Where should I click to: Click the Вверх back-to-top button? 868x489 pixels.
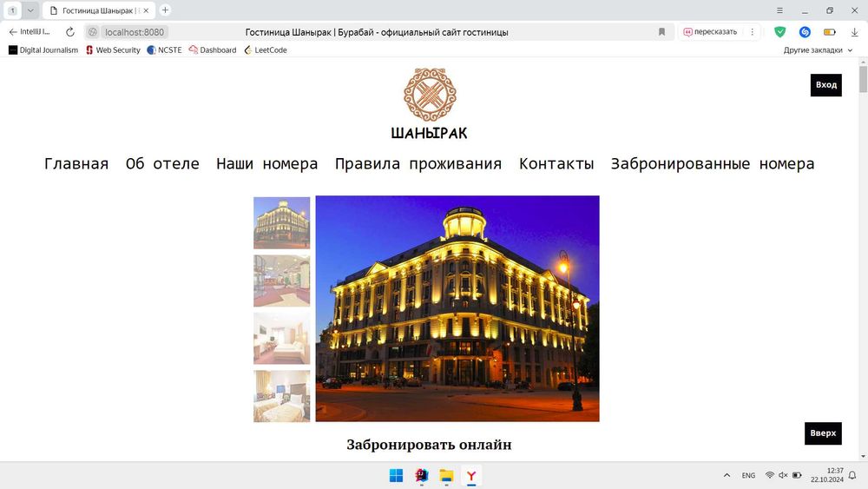click(x=823, y=433)
